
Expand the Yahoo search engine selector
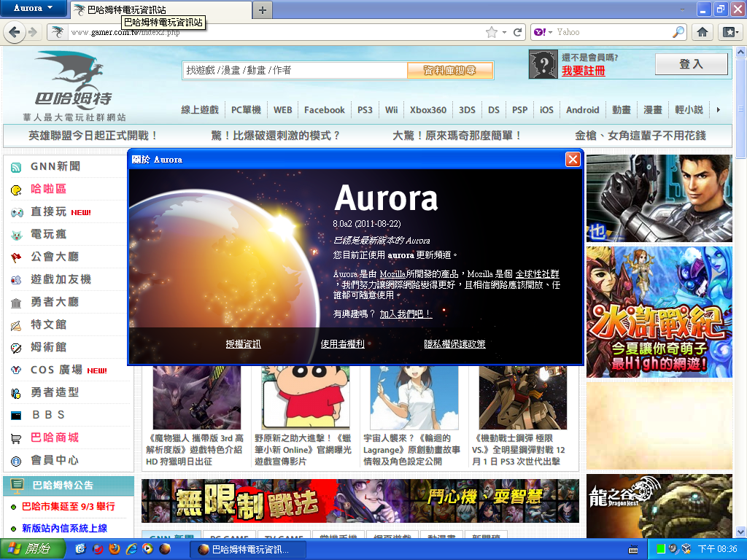pos(542,32)
